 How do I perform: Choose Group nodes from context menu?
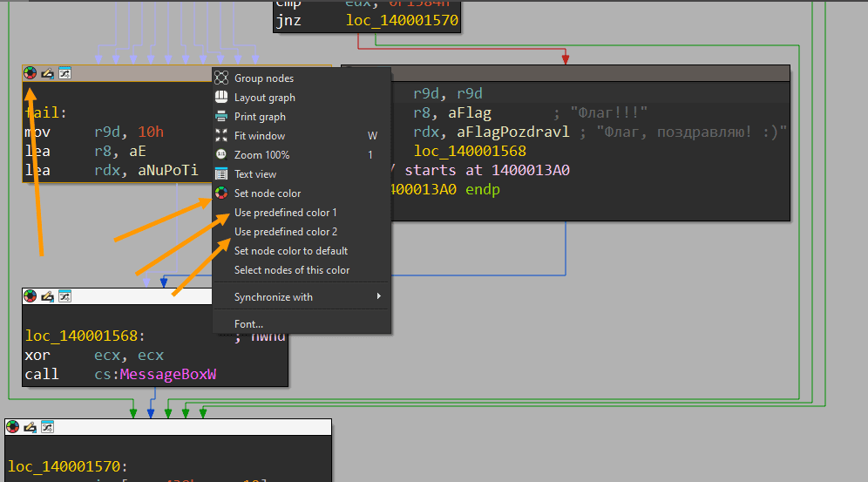tap(263, 78)
